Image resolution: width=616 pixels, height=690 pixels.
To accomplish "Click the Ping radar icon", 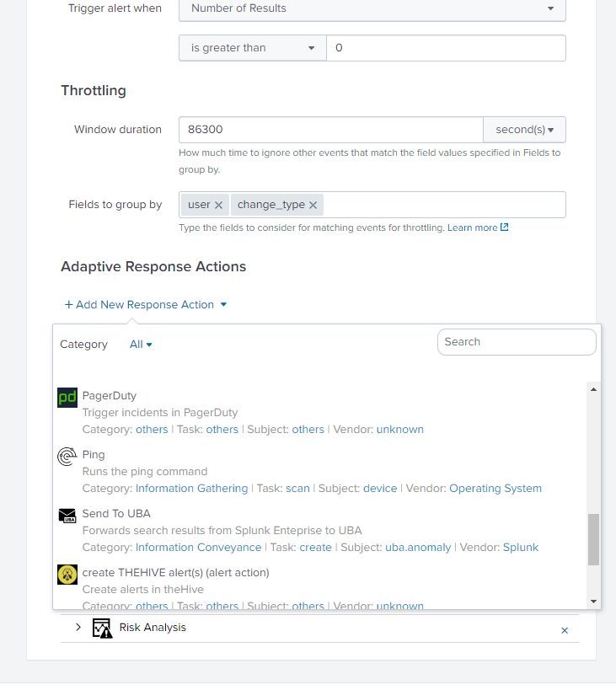I will point(67,457).
